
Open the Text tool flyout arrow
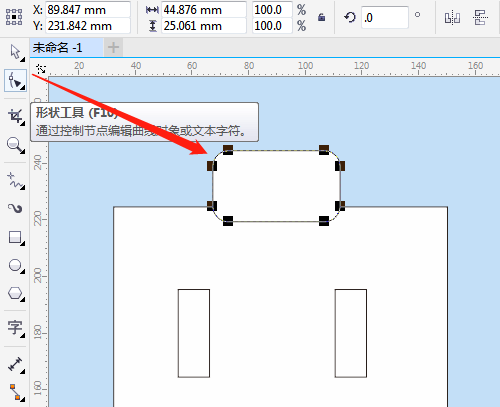coord(23,336)
